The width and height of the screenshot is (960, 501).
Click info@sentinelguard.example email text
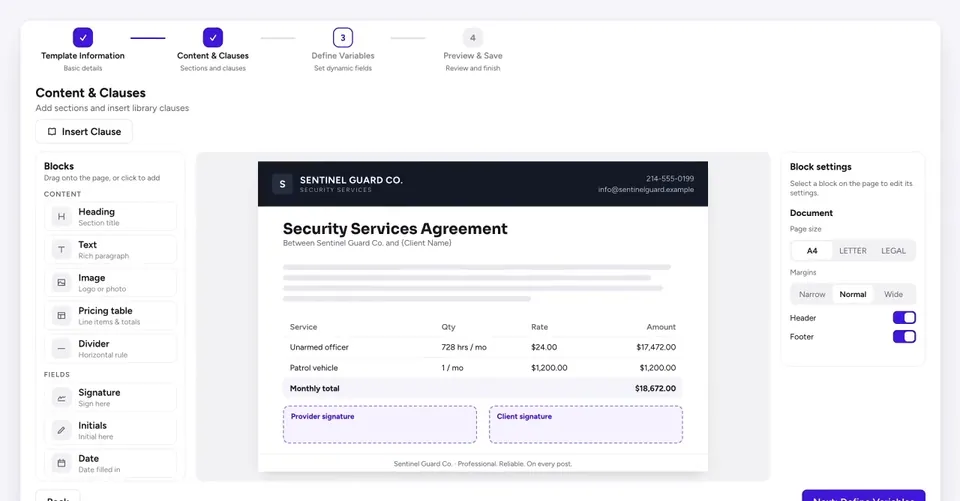646,190
